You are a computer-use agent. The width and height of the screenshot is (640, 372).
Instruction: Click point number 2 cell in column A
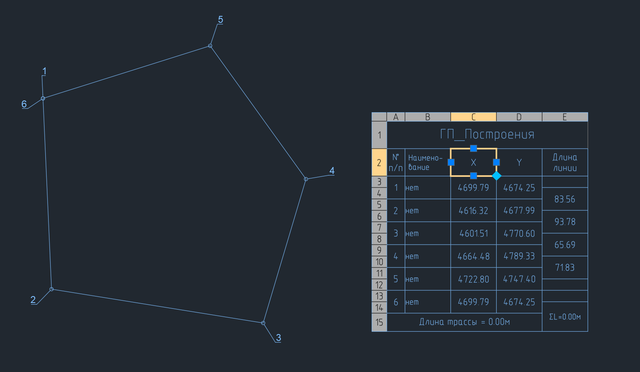(x=396, y=211)
